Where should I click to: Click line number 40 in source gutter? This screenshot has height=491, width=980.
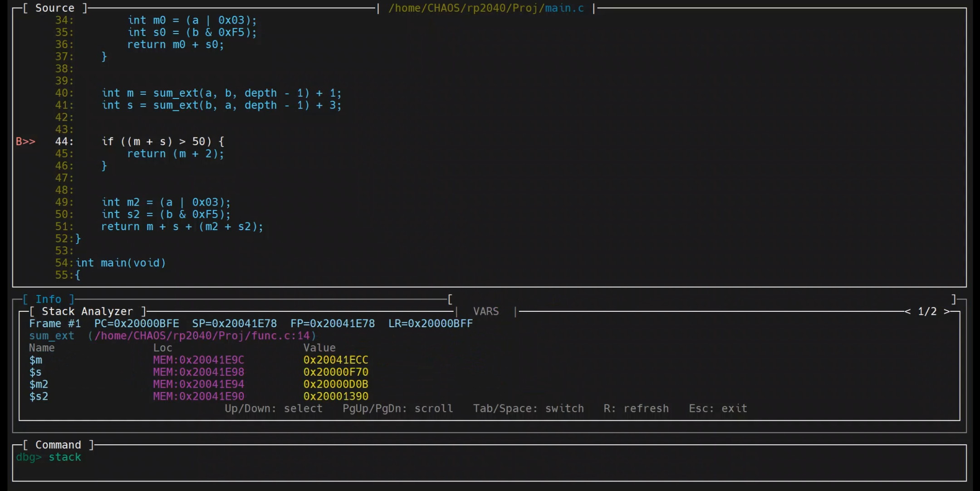pos(64,93)
